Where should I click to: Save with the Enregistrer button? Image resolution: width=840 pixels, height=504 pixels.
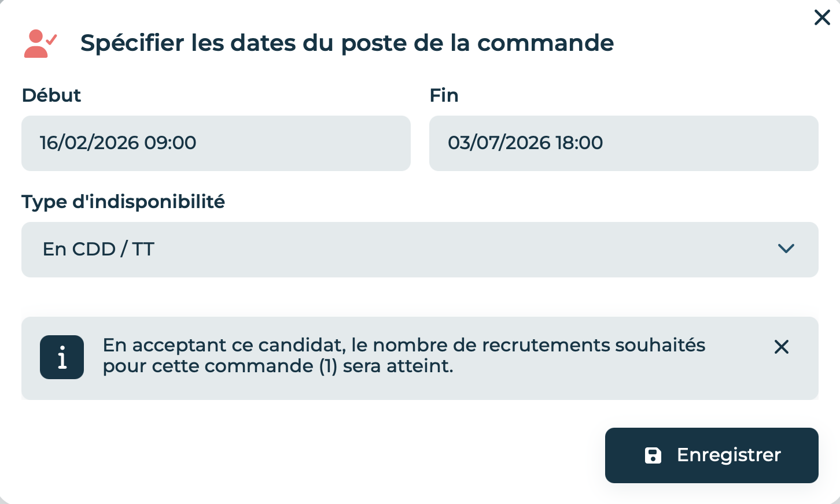click(712, 455)
